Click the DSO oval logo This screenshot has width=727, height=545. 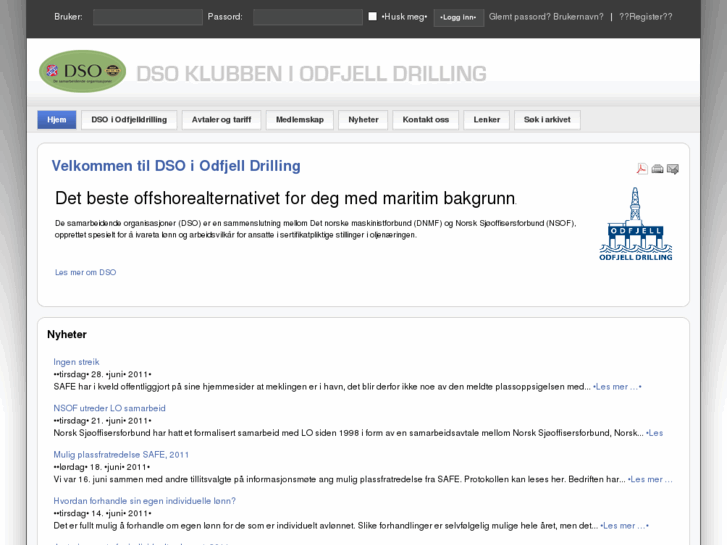[x=83, y=71]
